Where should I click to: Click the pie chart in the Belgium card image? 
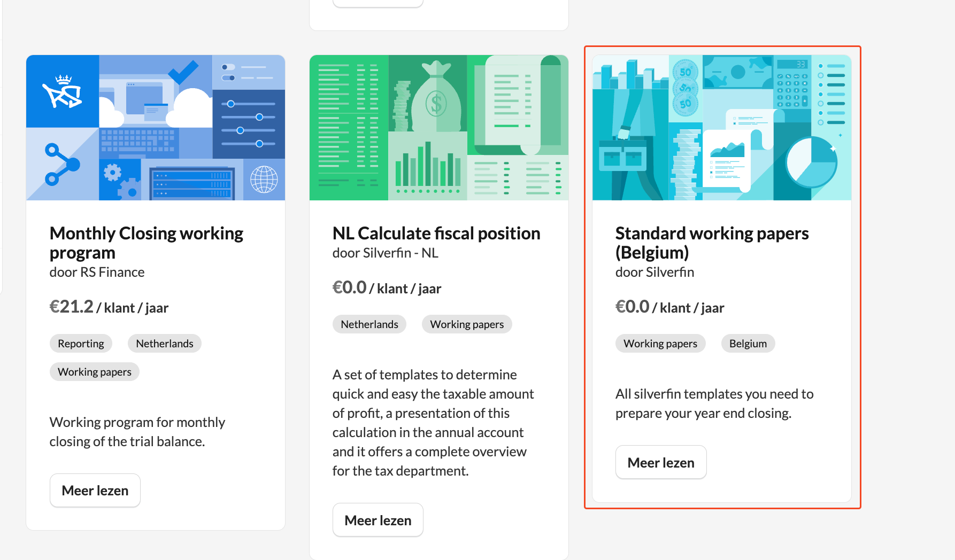811,161
